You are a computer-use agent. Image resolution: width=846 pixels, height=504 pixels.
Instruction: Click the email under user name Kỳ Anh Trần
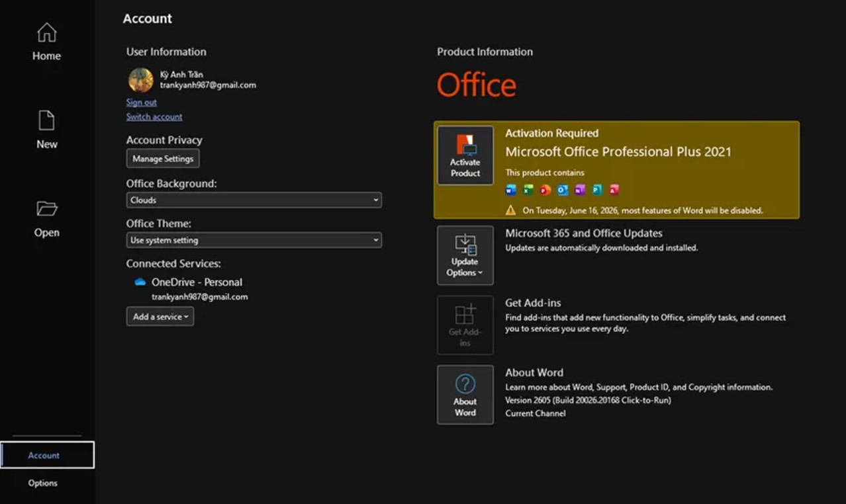point(208,85)
